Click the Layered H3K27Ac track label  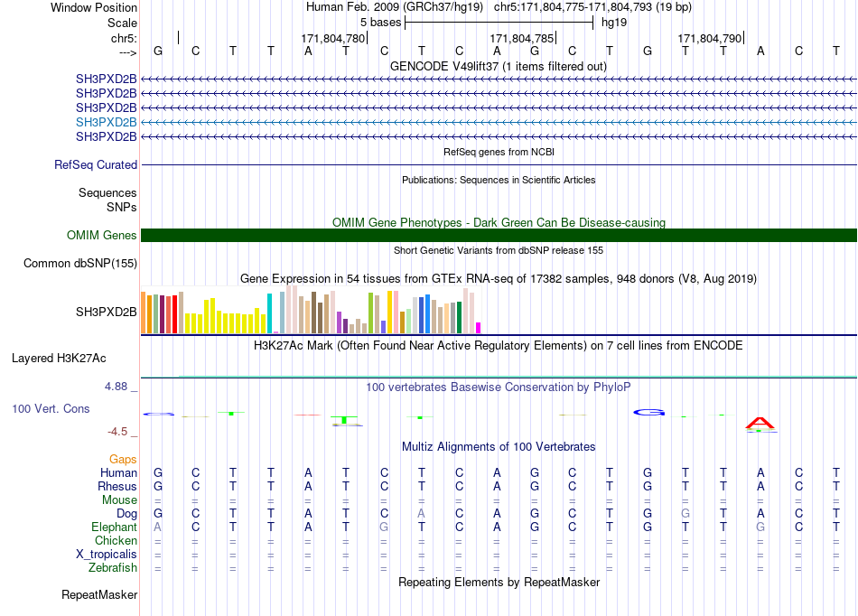point(59,359)
